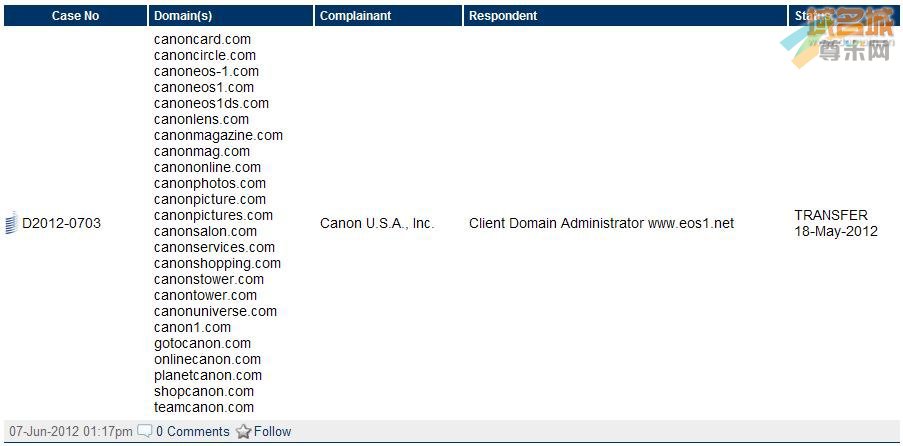Click the TRANSFER 18-May-2012 status

[836, 223]
